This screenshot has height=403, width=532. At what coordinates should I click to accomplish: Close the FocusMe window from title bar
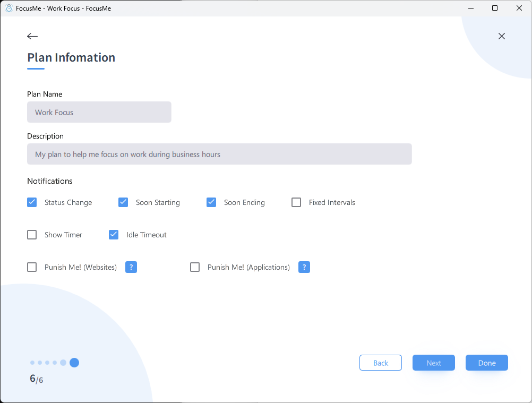(x=519, y=8)
